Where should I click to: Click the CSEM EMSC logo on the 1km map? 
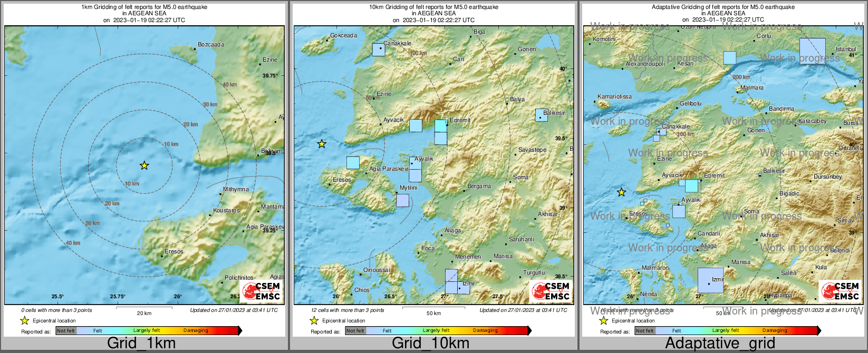point(261,291)
